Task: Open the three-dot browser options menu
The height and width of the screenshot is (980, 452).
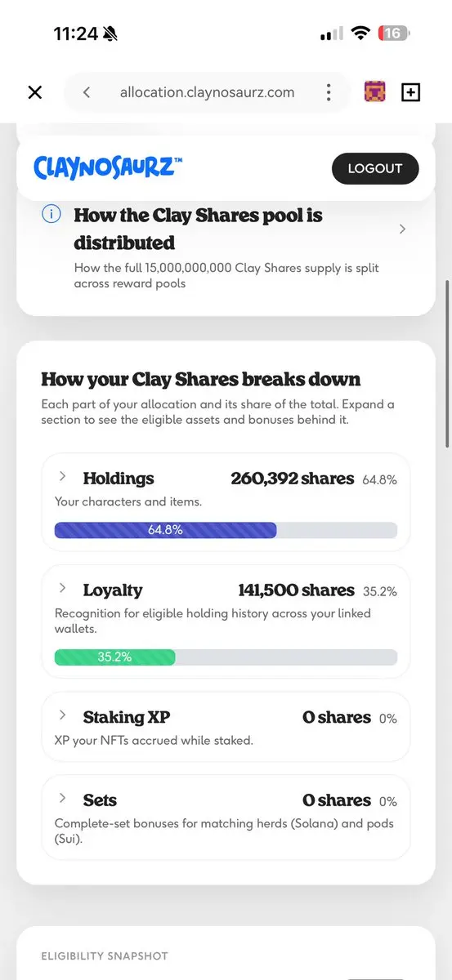Action: [329, 92]
